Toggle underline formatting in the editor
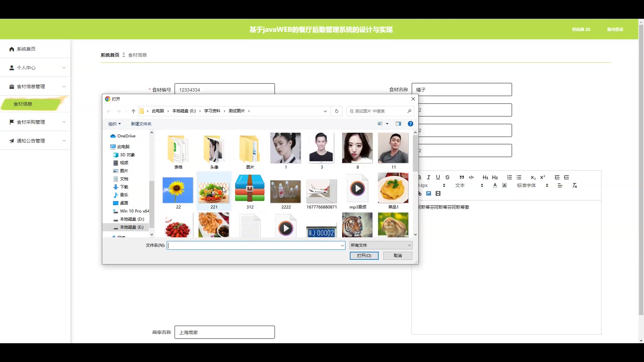 pos(438,177)
